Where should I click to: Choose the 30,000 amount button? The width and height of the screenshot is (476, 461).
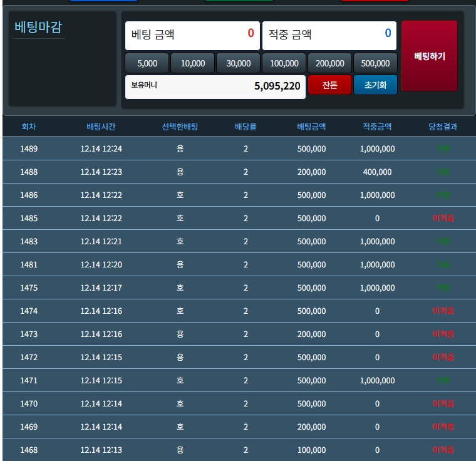[x=239, y=63]
